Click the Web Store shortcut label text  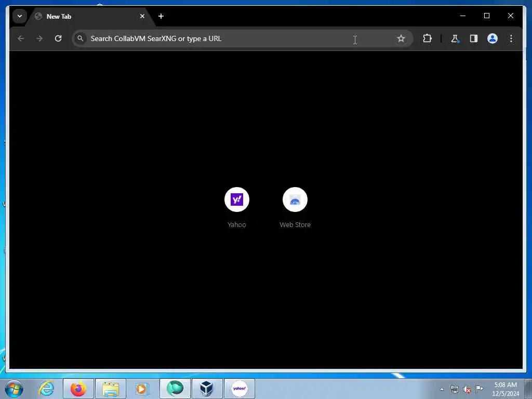click(x=295, y=224)
